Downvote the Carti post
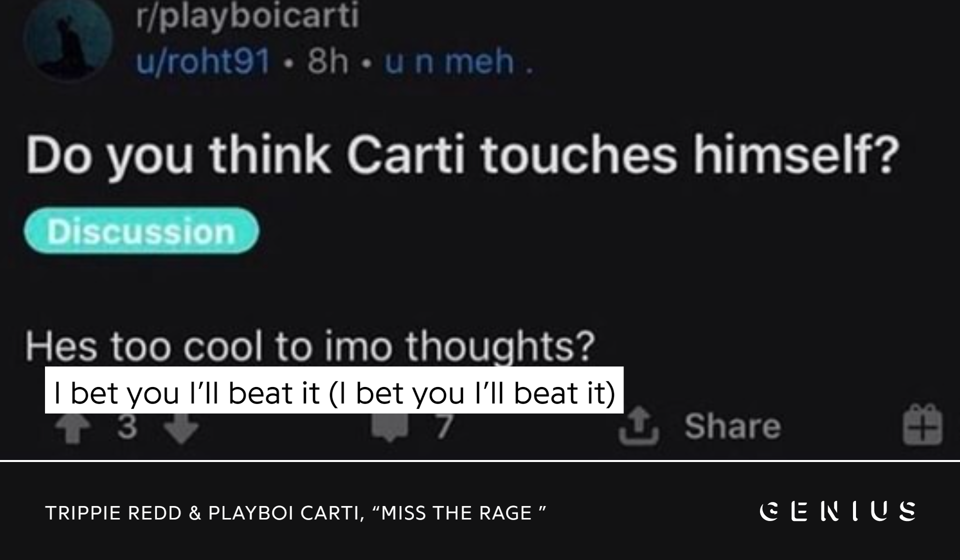This screenshot has height=560, width=960. (181, 428)
